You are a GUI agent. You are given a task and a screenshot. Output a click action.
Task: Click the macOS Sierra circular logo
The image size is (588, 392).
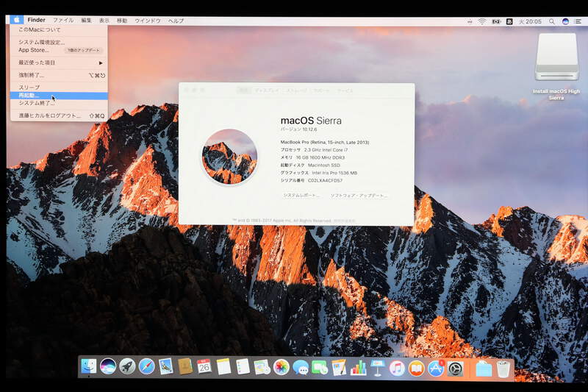click(229, 157)
